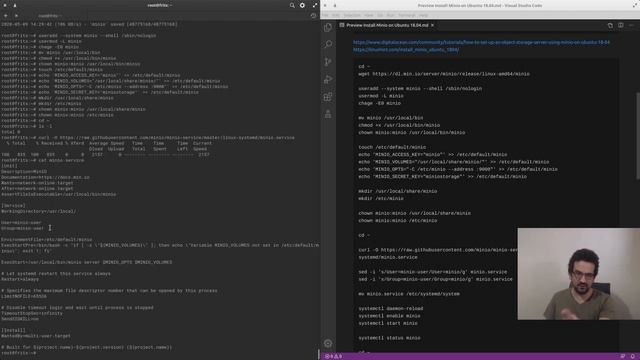Click 'mv minio.service /etc/systemd/system' line
Image resolution: width=640 pixels, height=360 pixels.
click(x=409, y=293)
